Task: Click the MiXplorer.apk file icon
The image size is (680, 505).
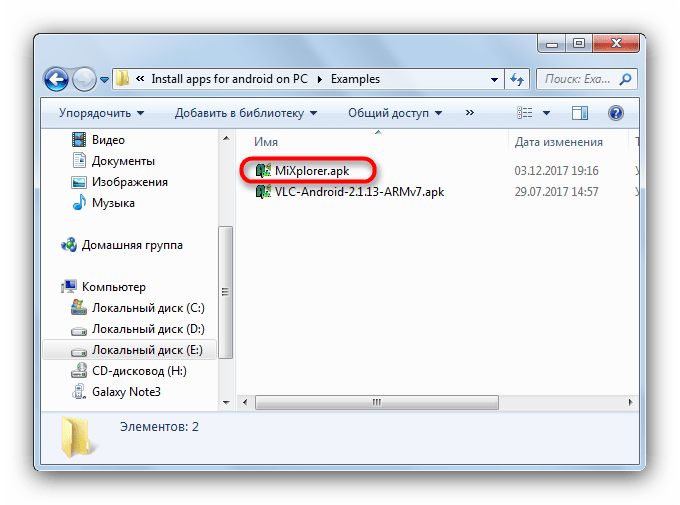Action: pyautogui.click(x=263, y=171)
